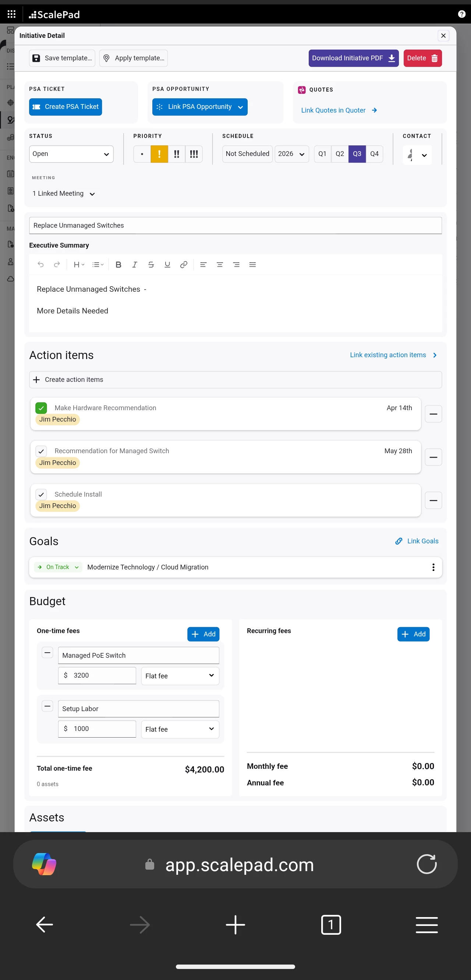Remove Make Hardware Recommendation action item

tap(433, 414)
